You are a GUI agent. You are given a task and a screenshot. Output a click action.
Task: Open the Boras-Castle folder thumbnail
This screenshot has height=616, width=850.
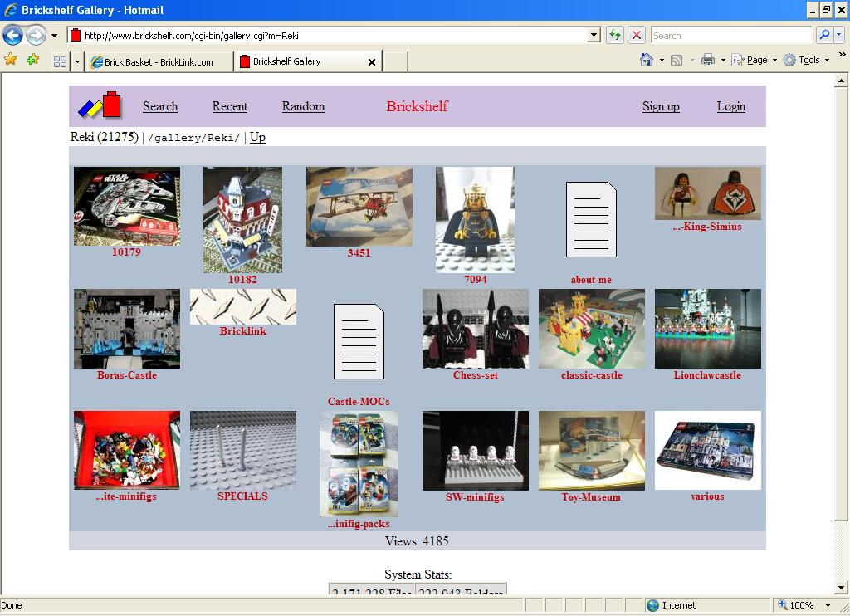[x=127, y=329]
